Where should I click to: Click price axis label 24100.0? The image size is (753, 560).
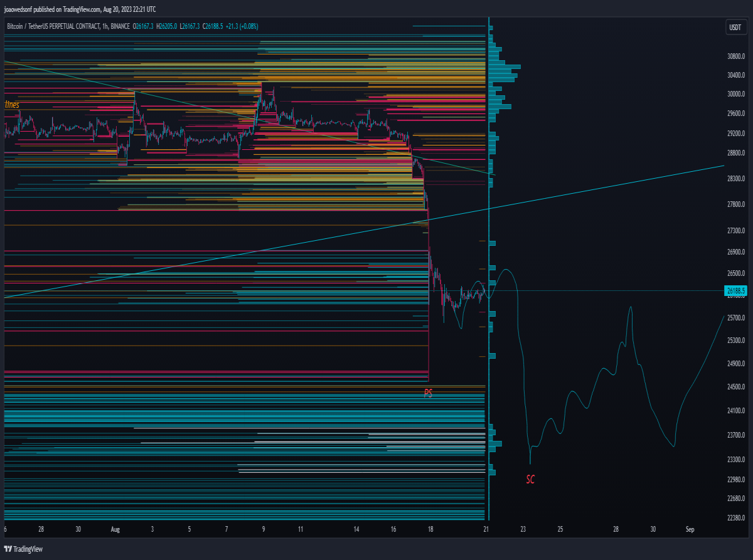click(x=735, y=411)
